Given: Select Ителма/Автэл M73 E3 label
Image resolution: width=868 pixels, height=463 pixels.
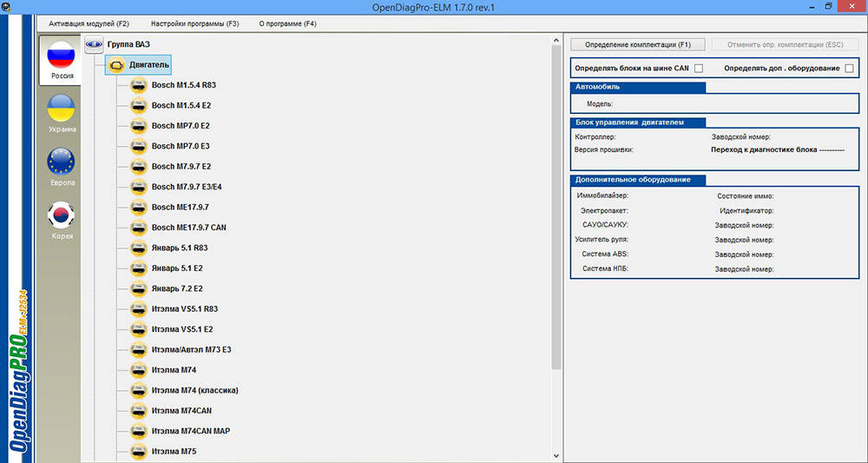Looking at the screenshot, I should coord(192,349).
